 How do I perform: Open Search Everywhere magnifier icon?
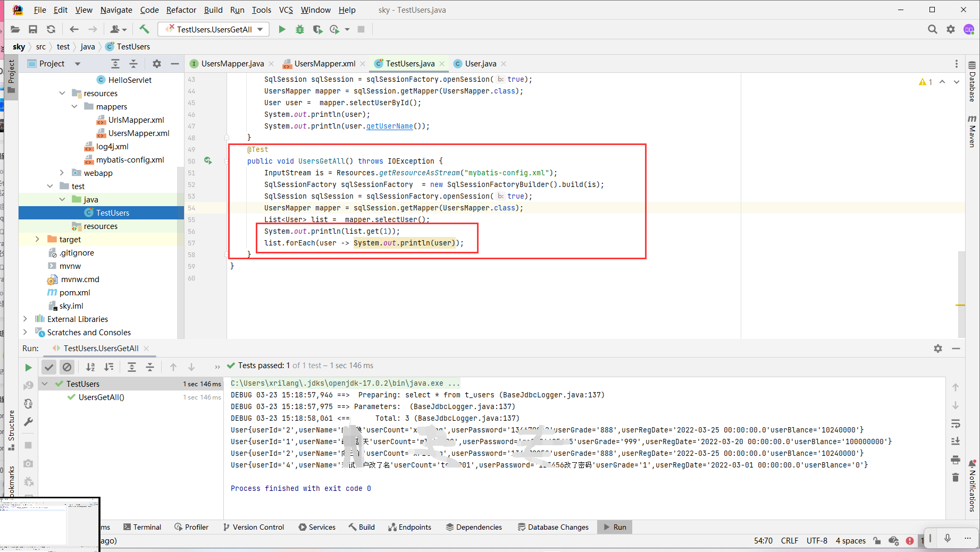click(x=932, y=29)
